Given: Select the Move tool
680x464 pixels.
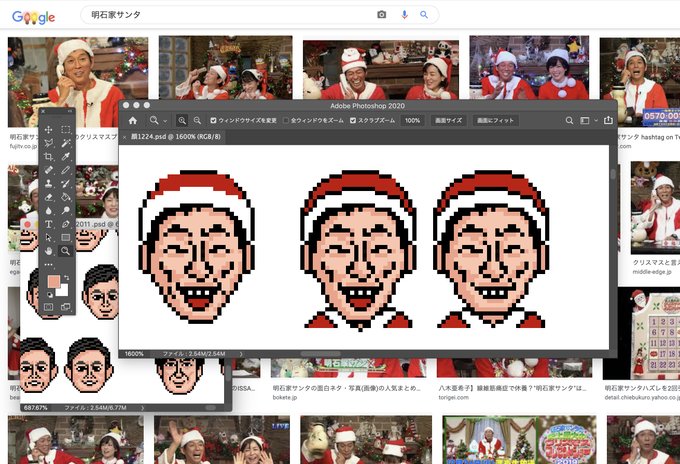Looking at the screenshot, I should click(x=49, y=129).
